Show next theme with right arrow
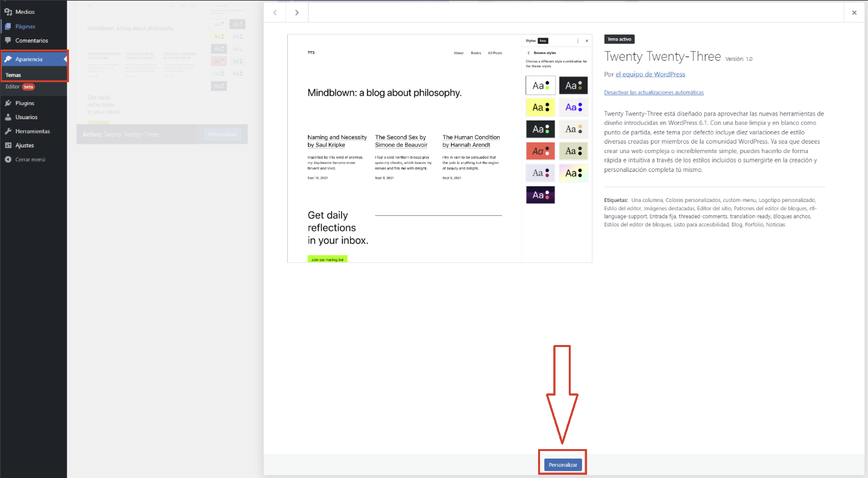 [297, 12]
